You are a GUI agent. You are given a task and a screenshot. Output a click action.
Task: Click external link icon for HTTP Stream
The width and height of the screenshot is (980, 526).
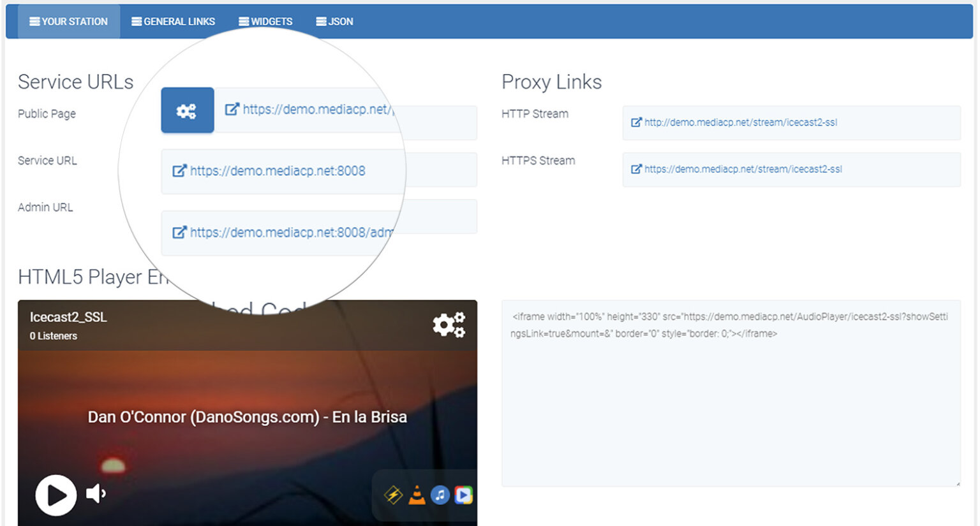(636, 122)
